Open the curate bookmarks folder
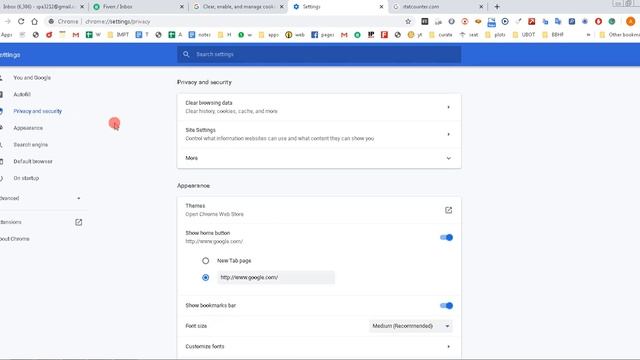Screen dimensions: 640x360 click(x=440, y=35)
